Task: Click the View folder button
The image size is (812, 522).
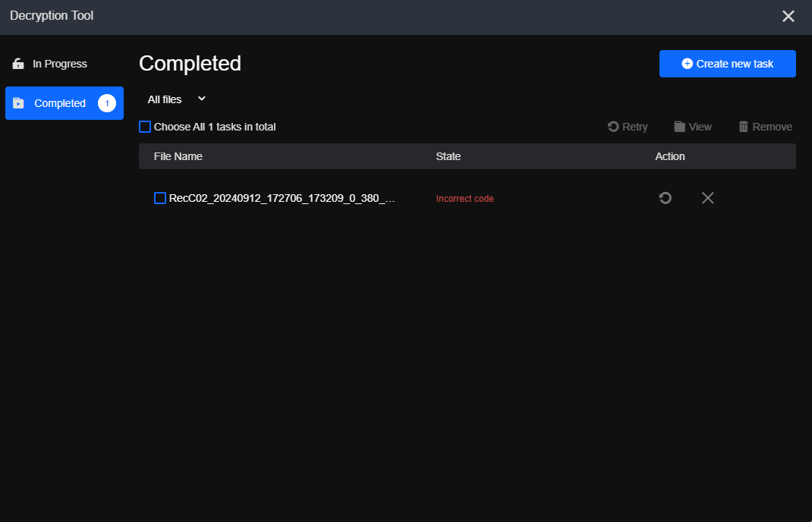Action: [693, 127]
